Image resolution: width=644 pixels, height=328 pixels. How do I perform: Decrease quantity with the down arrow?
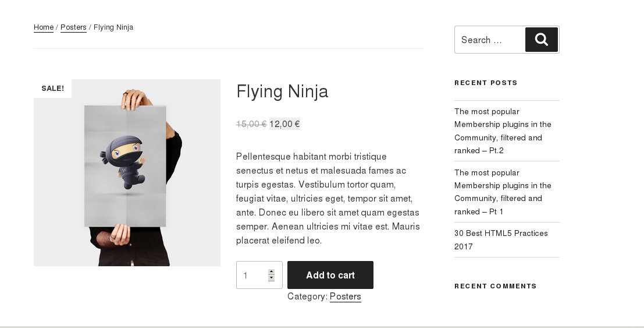tap(271, 278)
